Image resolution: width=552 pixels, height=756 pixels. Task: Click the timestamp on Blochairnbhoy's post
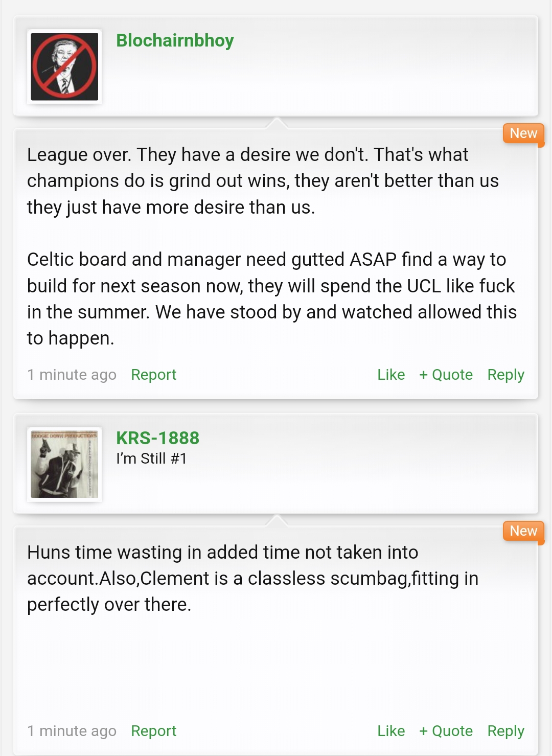pyautogui.click(x=72, y=375)
